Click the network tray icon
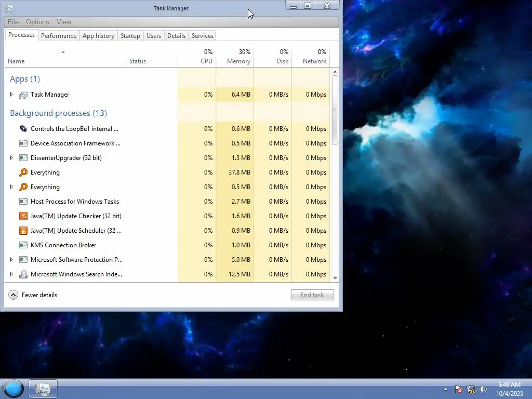Screen dimensions: 532x399 coord(471,389)
